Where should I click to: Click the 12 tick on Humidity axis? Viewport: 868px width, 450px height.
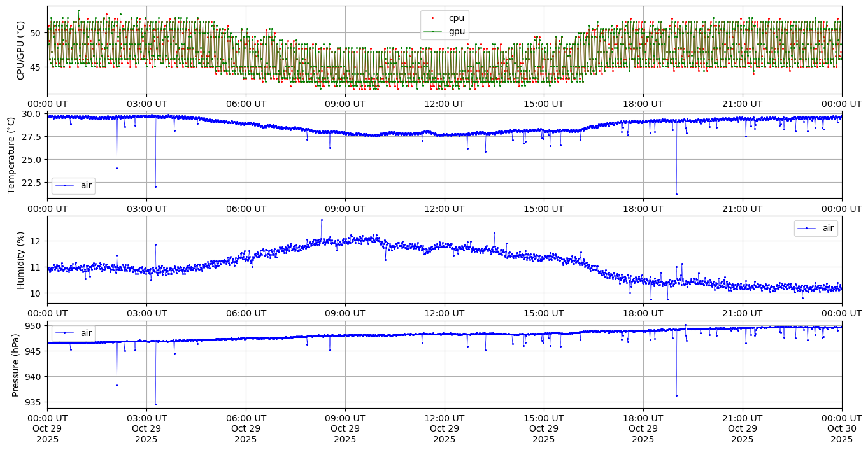(x=37, y=241)
